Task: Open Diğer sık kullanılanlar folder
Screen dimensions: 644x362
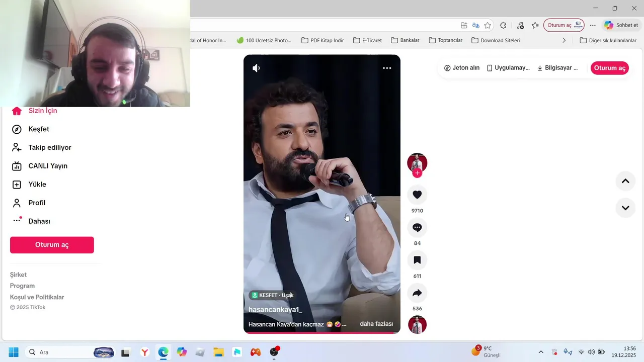Action: pos(608,40)
